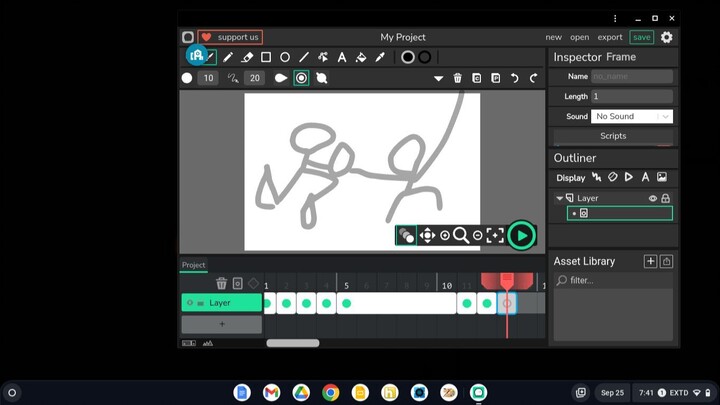Click the Scripts button in Inspector
The height and width of the screenshot is (405, 720).
pos(613,136)
